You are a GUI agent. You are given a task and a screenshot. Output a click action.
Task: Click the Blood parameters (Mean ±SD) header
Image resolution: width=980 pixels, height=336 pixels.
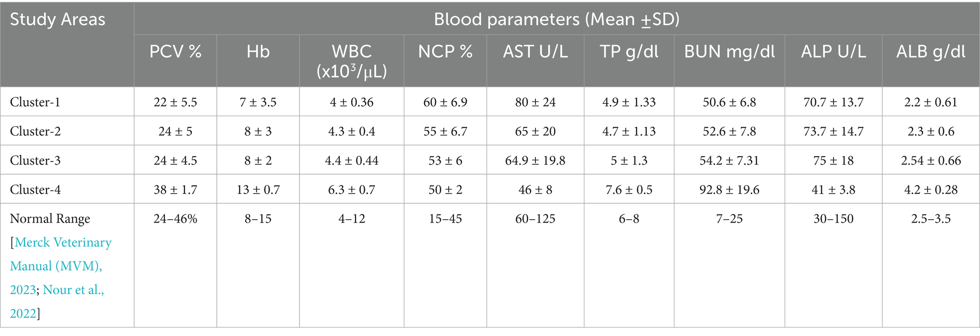(x=556, y=19)
